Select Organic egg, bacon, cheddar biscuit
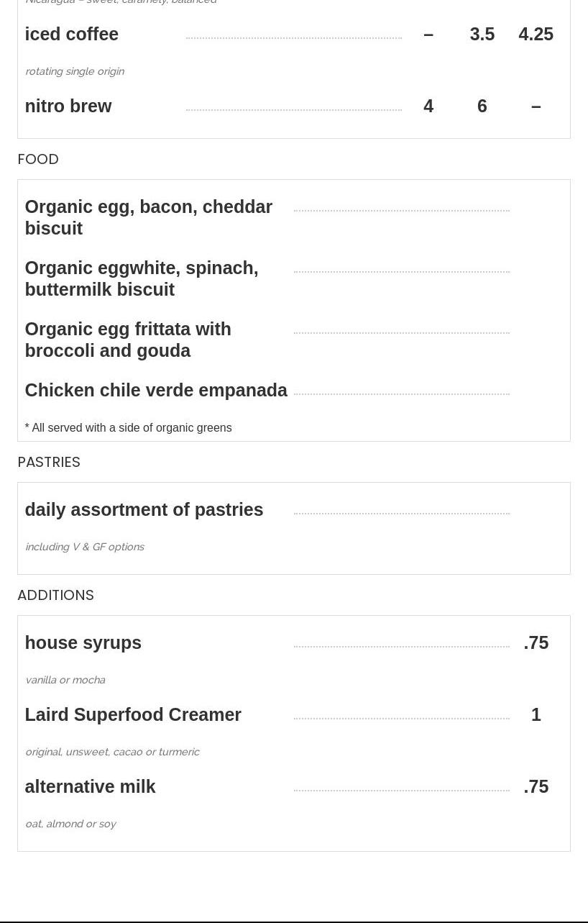Screen dimensions: 588x923 pyautogui.click(x=148, y=217)
